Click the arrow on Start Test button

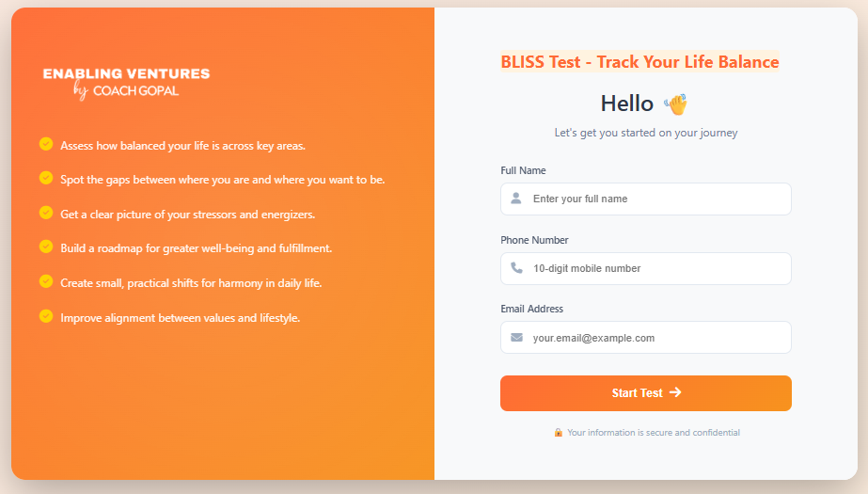coord(675,392)
